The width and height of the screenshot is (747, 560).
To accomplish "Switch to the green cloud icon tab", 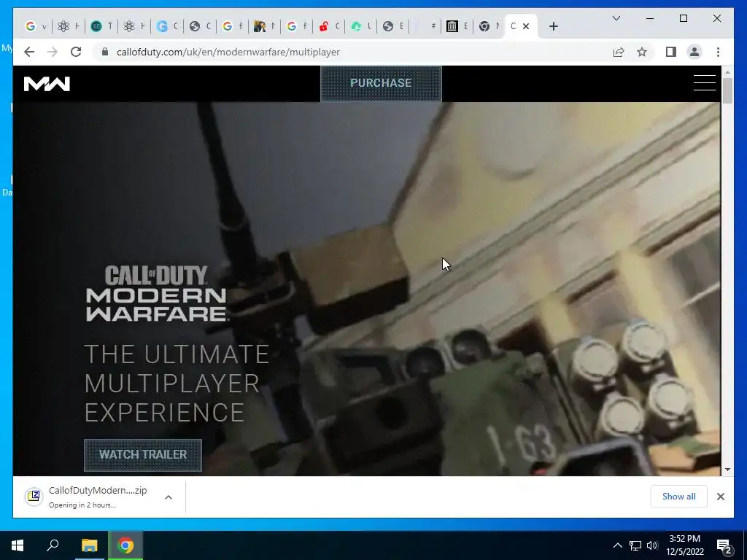I will point(360,26).
